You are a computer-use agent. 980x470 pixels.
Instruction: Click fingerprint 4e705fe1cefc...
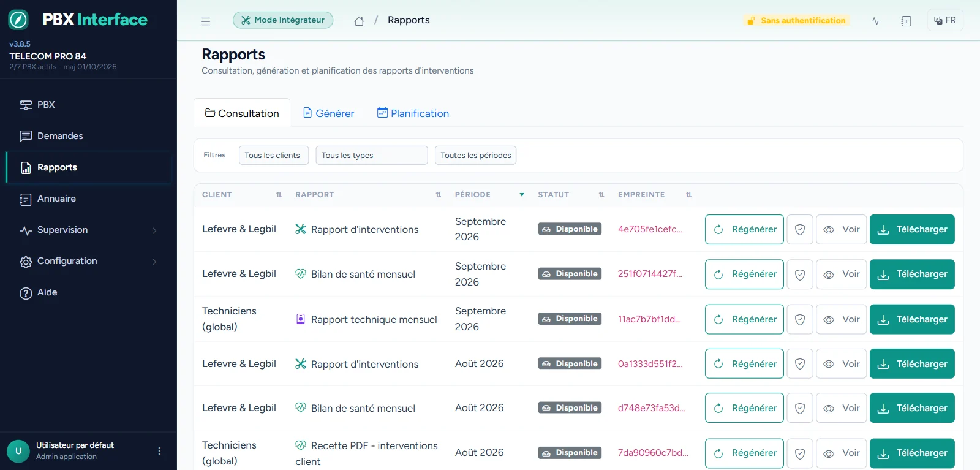pos(650,229)
